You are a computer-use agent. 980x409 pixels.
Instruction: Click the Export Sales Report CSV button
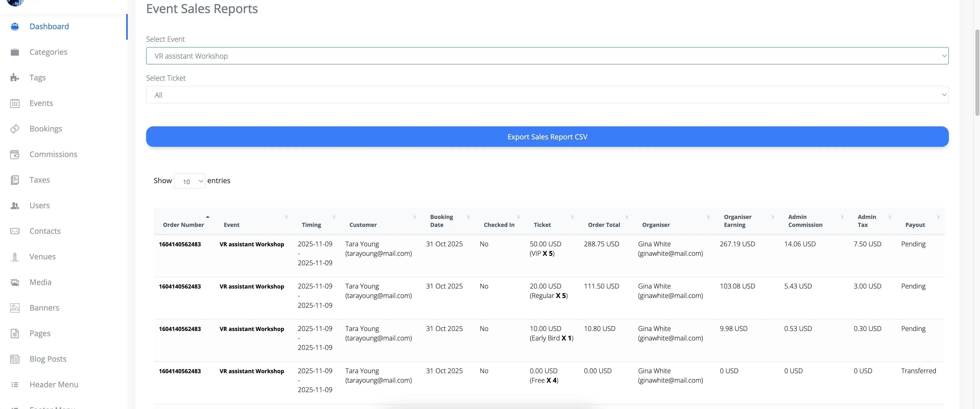click(547, 136)
